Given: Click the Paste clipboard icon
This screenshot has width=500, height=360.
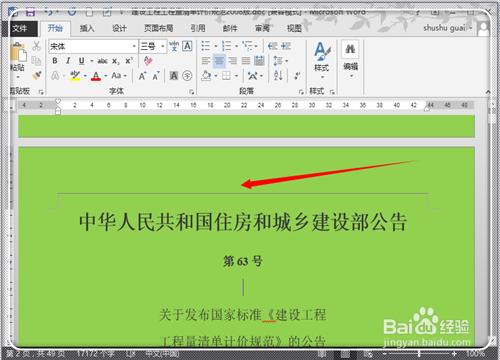Looking at the screenshot, I should click(18, 52).
